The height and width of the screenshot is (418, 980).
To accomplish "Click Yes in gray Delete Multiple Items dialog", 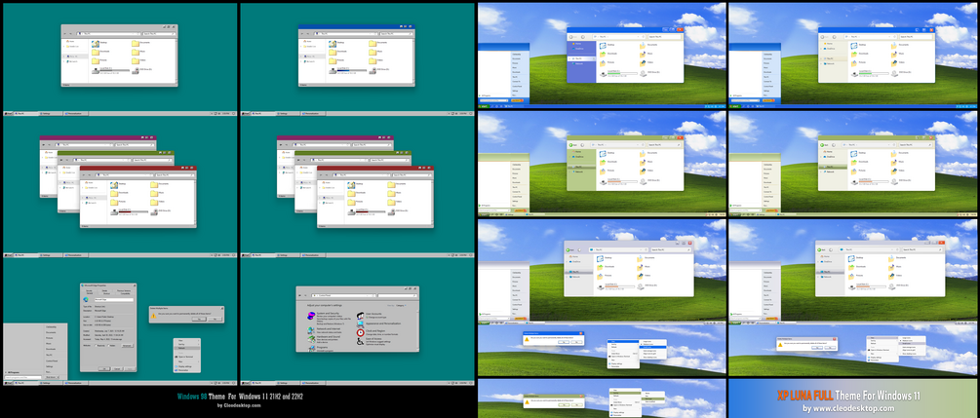I will 199,319.
